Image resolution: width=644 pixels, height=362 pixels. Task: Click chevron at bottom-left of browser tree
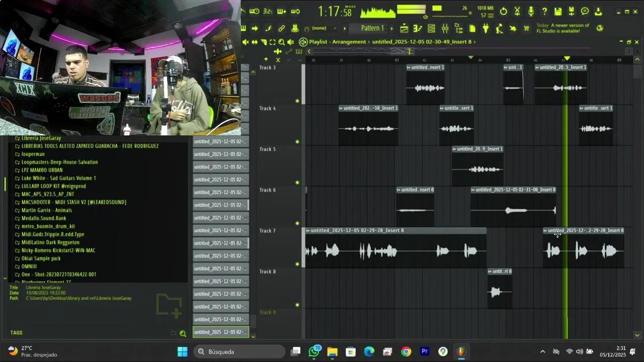pyautogui.click(x=5, y=278)
